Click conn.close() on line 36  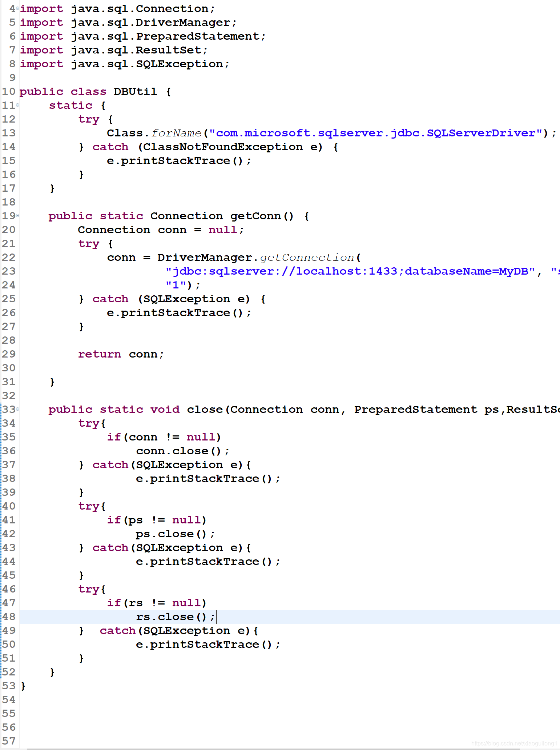(x=183, y=451)
